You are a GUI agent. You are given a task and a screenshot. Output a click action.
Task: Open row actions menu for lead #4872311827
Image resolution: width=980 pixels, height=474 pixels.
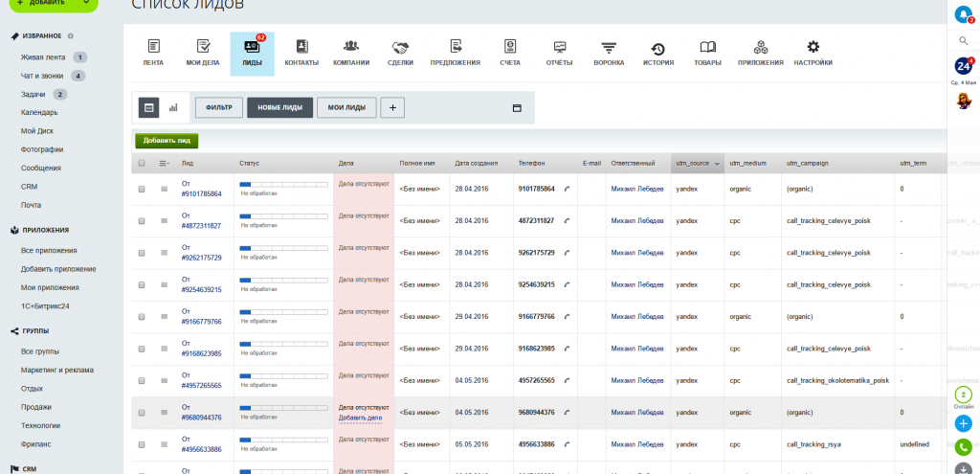click(165, 221)
